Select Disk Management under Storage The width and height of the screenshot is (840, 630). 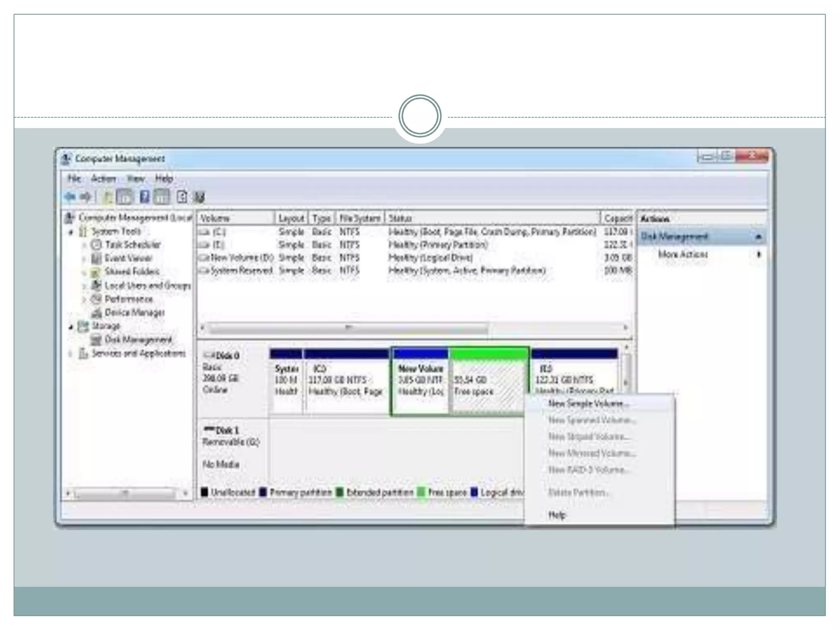[138, 340]
